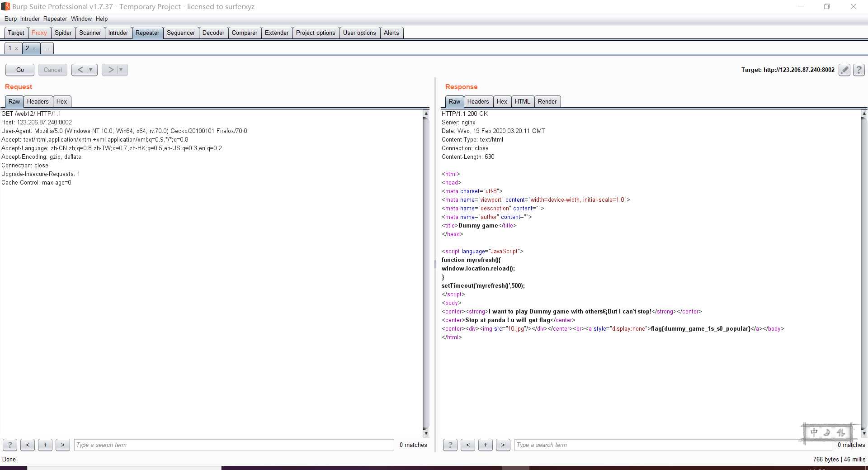
Task: Show the response Render view
Action: click(x=547, y=101)
